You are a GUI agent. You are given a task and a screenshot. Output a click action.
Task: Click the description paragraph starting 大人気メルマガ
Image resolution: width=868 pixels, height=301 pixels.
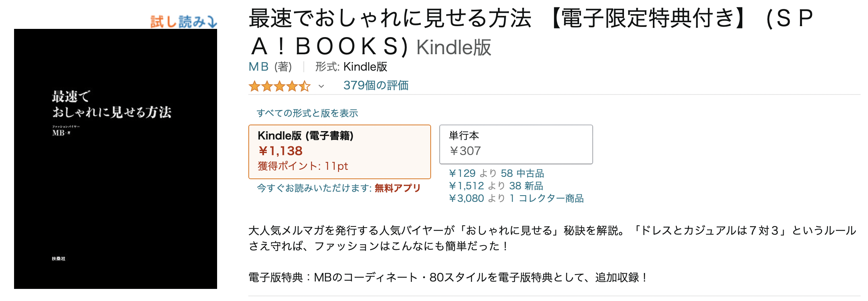[552, 238]
